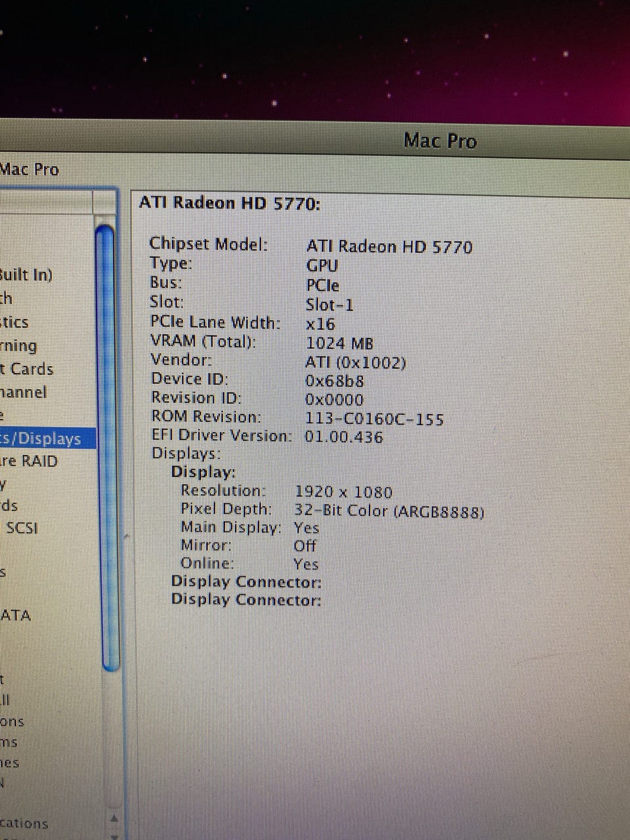The image size is (630, 840).
Task: Click the Device ID value '0x68b8'
Action: [334, 381]
